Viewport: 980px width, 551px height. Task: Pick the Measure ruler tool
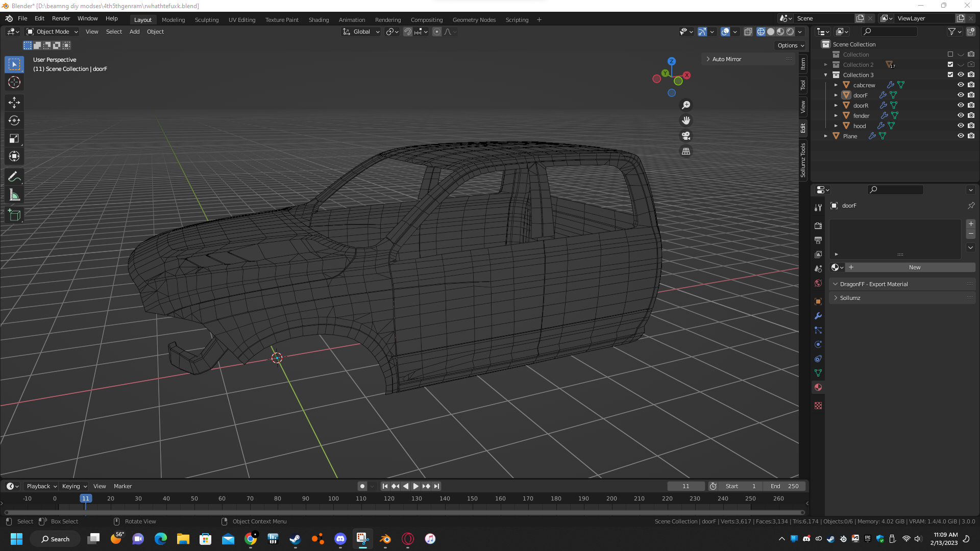[14, 194]
